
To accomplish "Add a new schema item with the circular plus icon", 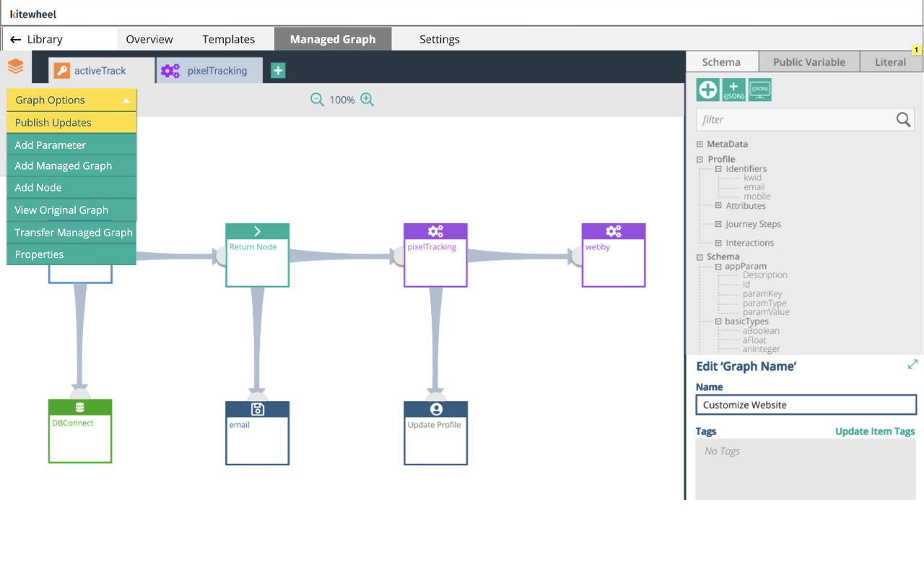I will click(707, 90).
